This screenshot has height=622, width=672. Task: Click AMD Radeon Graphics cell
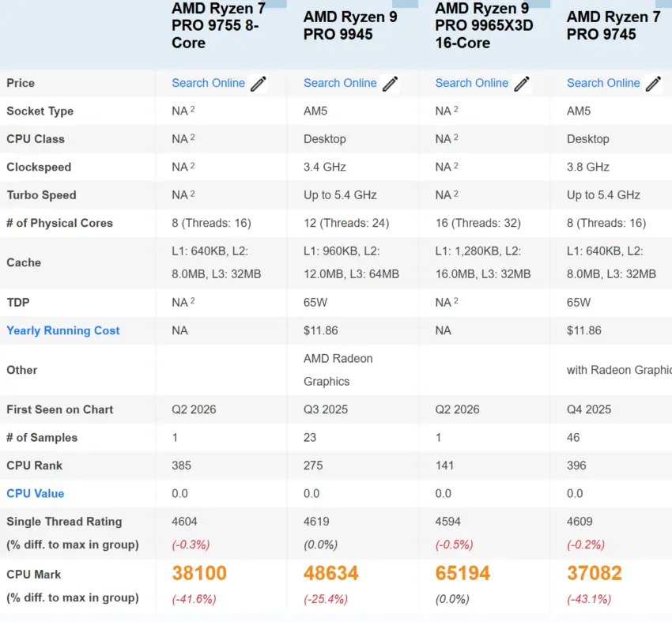point(338,370)
